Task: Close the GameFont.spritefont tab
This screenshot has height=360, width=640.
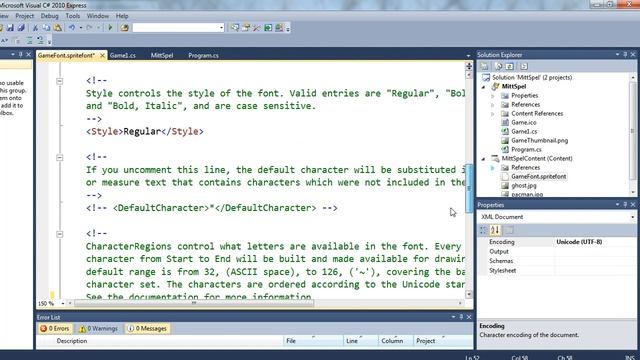Action: pos(102,56)
